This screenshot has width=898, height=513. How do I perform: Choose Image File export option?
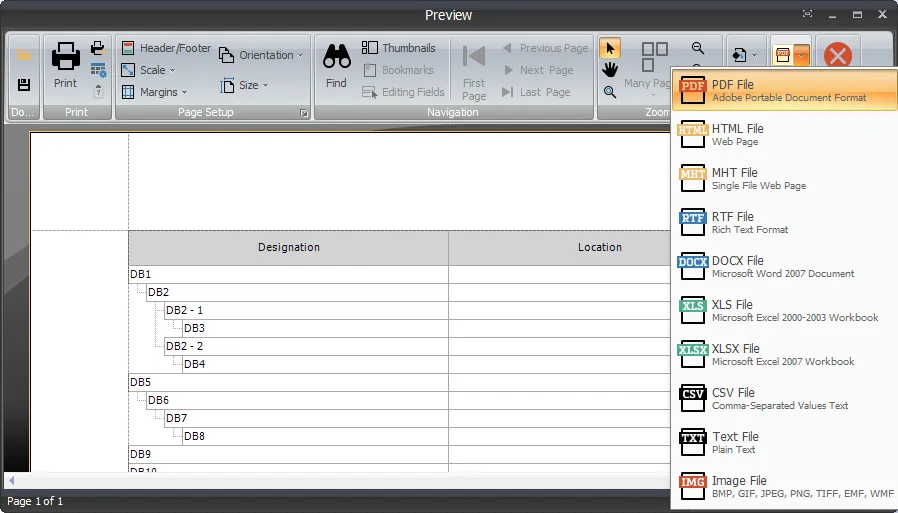click(x=784, y=487)
